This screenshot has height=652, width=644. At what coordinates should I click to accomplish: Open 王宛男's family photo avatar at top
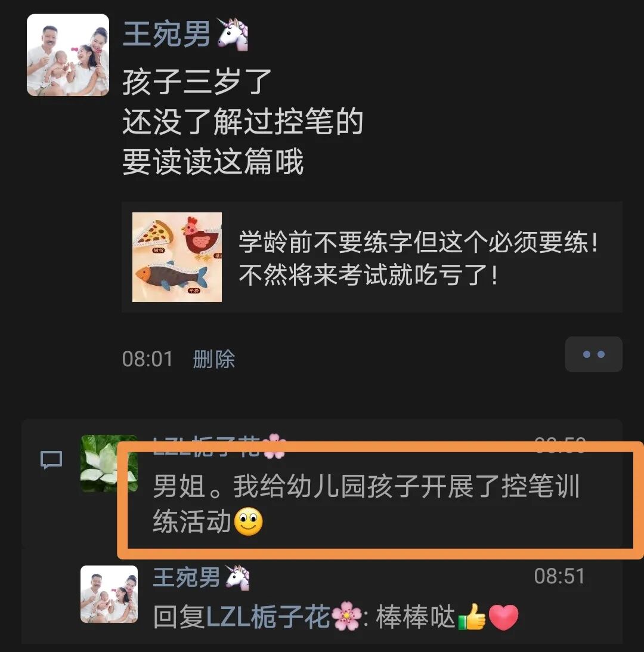(68, 55)
